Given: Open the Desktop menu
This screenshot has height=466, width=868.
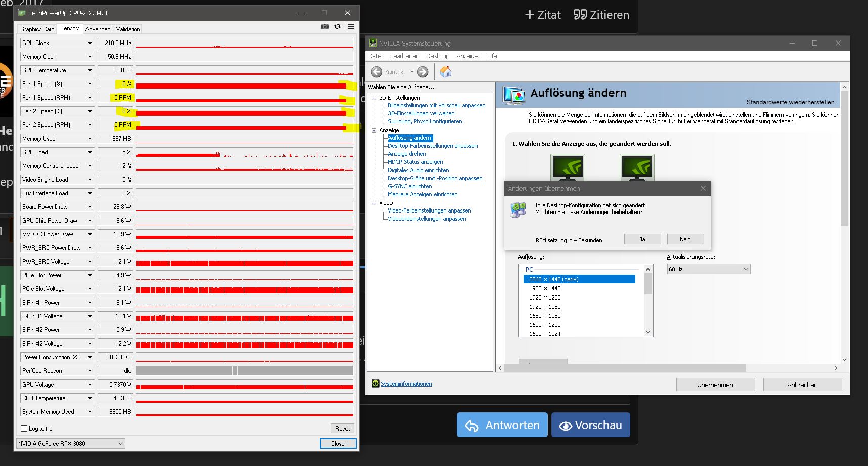Looking at the screenshot, I should click(x=438, y=56).
